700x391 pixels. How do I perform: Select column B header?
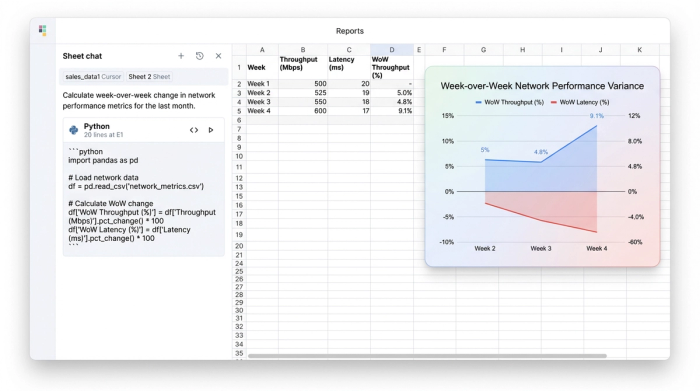(x=303, y=50)
